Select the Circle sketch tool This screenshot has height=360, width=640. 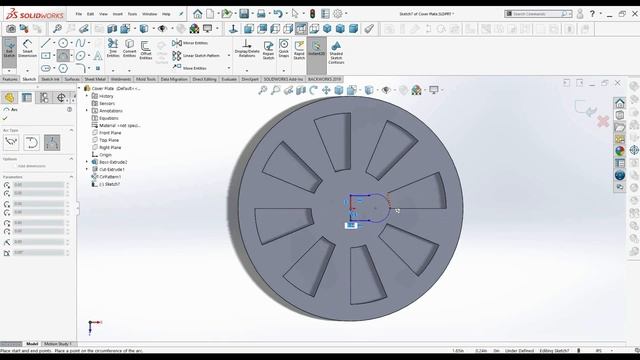click(x=63, y=43)
